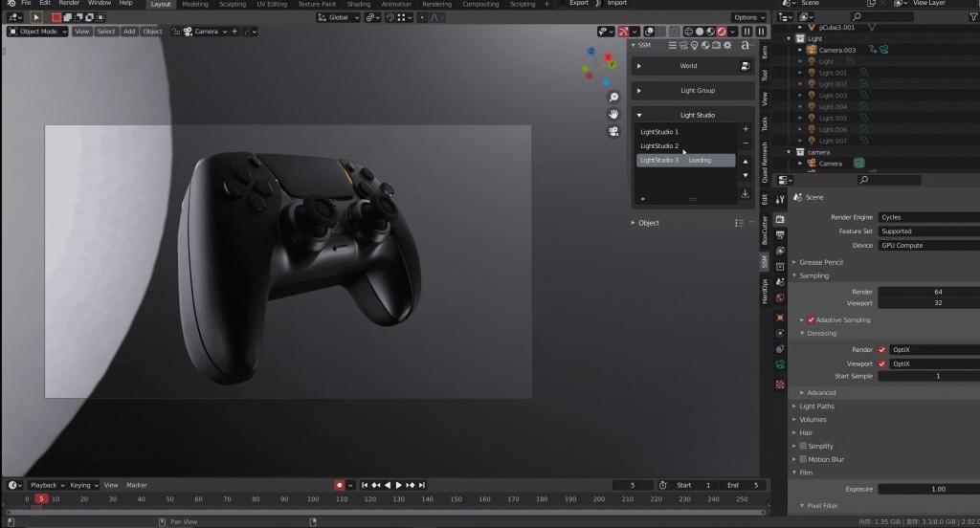This screenshot has height=528, width=980.
Task: Toggle the camera view icon in viewport
Action: 613,131
